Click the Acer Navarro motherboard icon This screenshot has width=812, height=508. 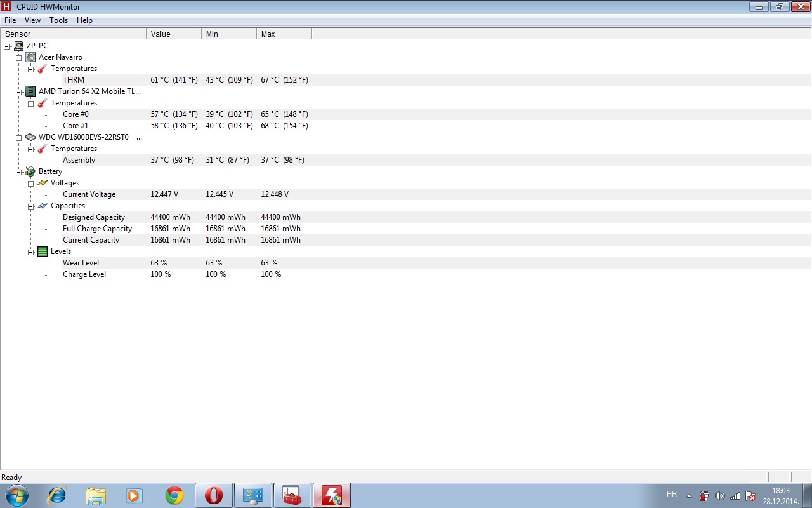point(30,57)
